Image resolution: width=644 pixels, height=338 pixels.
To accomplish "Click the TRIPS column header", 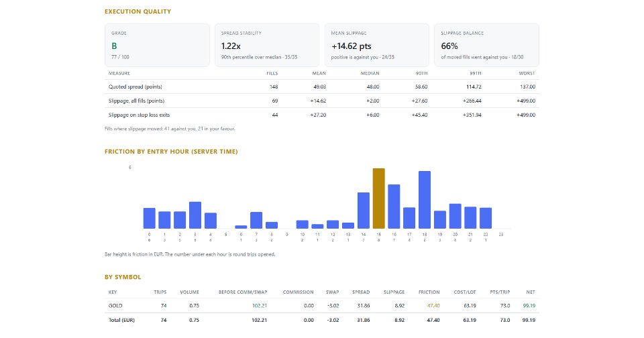I will pos(160,292).
